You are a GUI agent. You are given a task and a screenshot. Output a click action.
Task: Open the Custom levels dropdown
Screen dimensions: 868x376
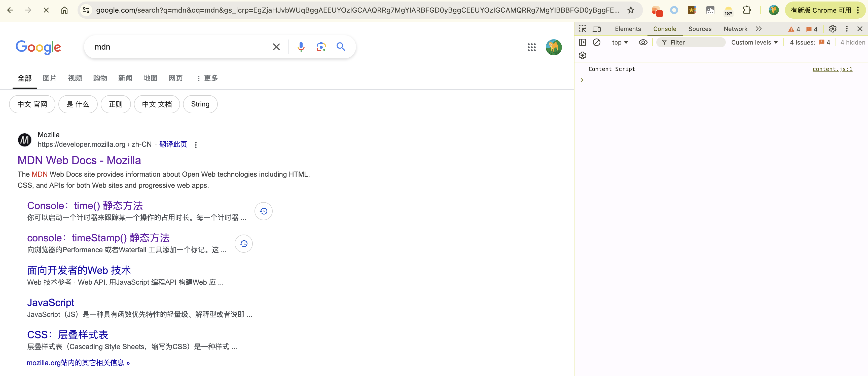(754, 43)
